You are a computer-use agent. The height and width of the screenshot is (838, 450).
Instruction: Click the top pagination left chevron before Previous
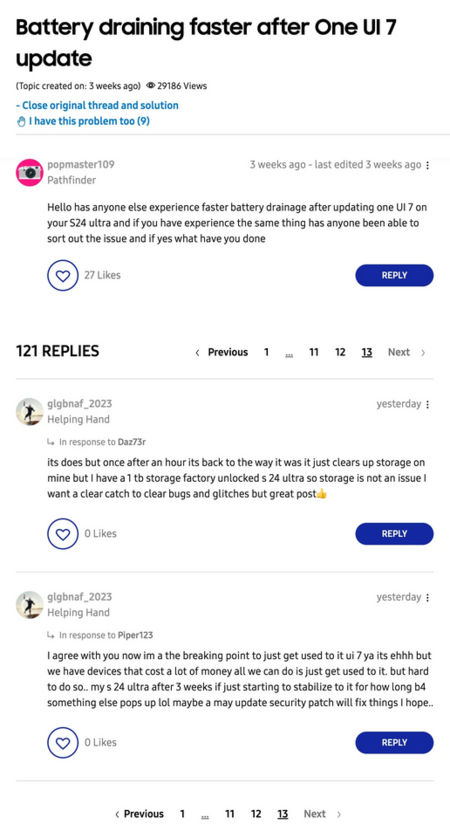point(197,353)
